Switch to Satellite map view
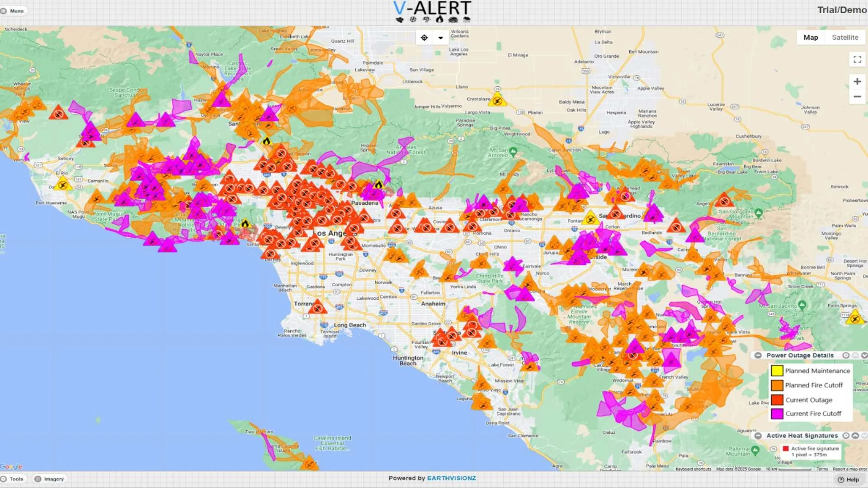868x488 pixels. (x=844, y=38)
